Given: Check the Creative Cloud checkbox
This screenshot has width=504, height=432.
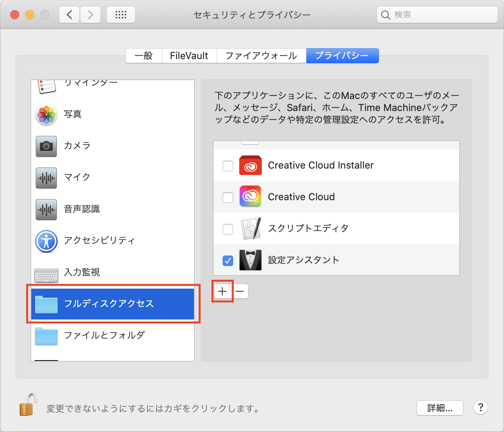Looking at the screenshot, I should (228, 197).
